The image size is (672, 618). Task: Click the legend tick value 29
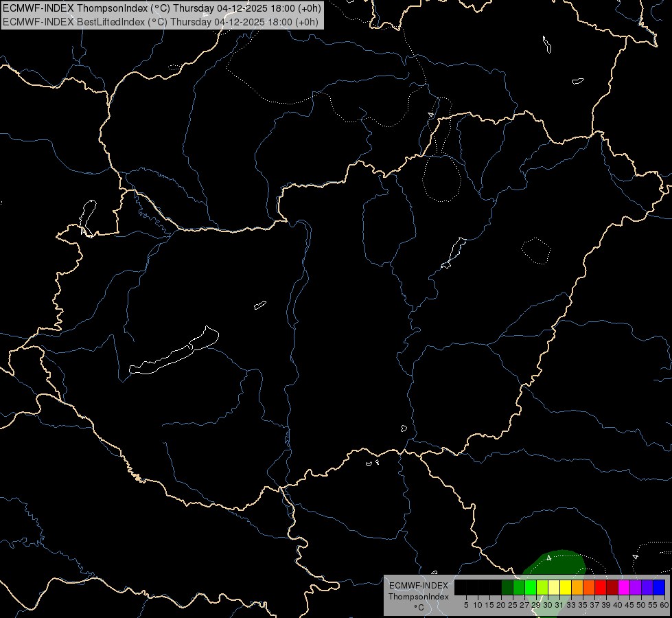536,605
